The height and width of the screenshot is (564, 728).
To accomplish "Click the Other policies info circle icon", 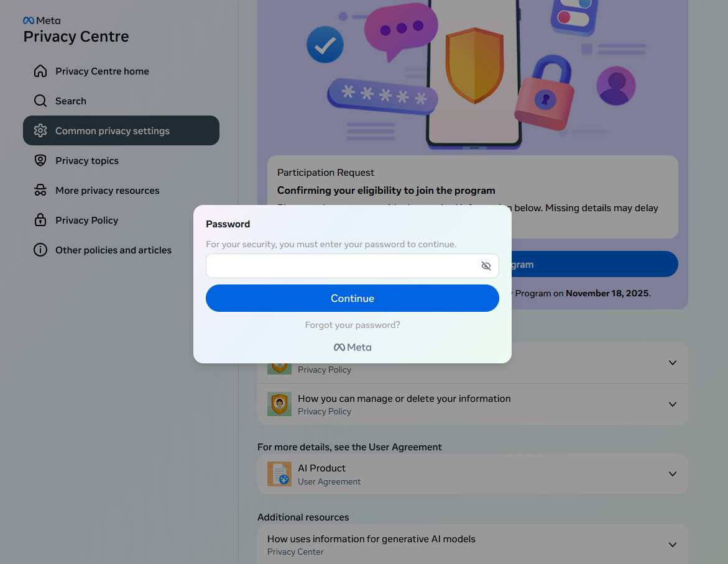I will [40, 250].
